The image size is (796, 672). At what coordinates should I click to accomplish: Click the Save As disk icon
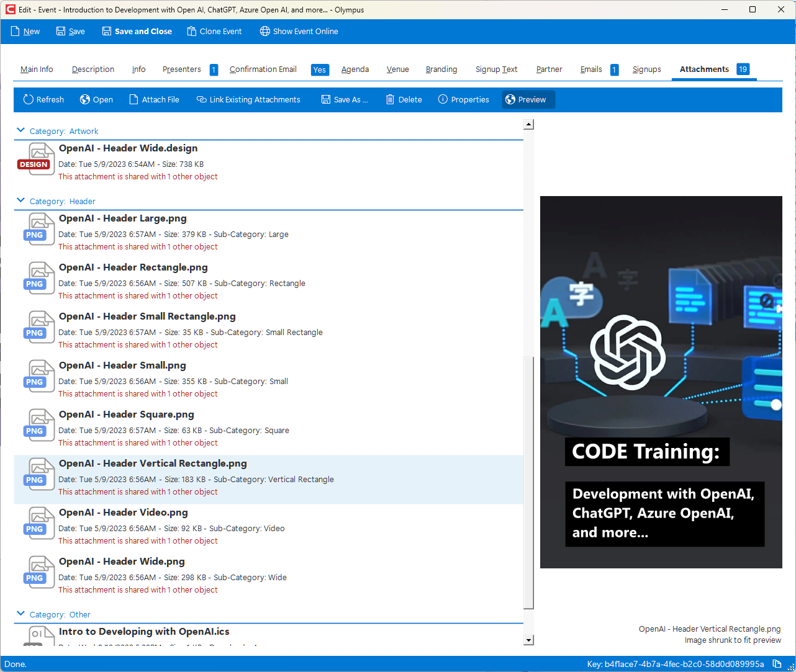tap(326, 99)
